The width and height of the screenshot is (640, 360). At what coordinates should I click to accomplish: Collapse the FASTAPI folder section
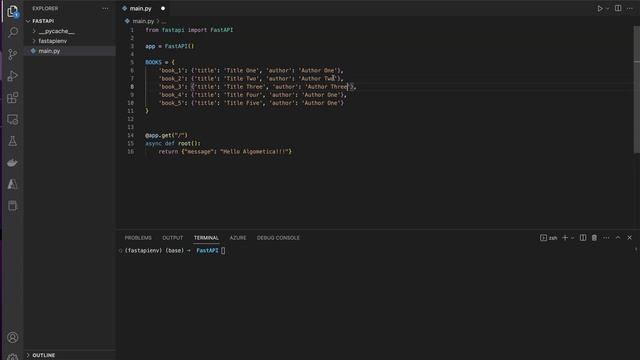(x=43, y=21)
